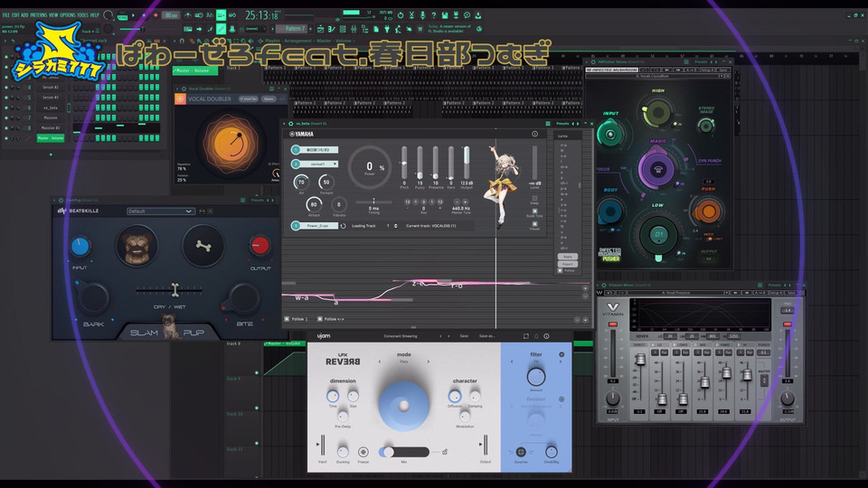Click the question mark help icon
This screenshot has width=868, height=488.
433,15
